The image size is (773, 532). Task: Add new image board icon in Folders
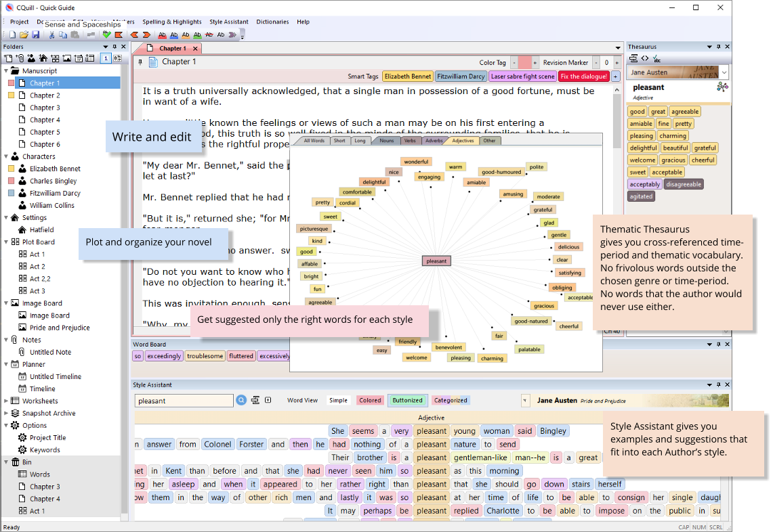pos(66,59)
